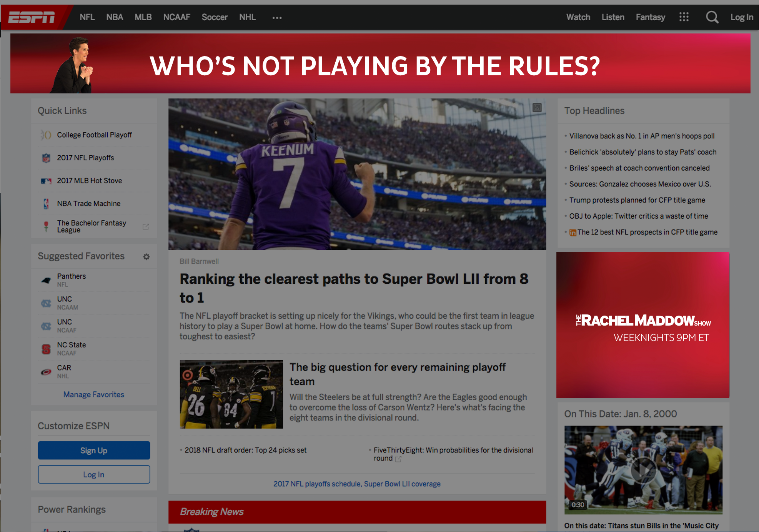Open The big question for remaining playoff team

(x=398, y=374)
